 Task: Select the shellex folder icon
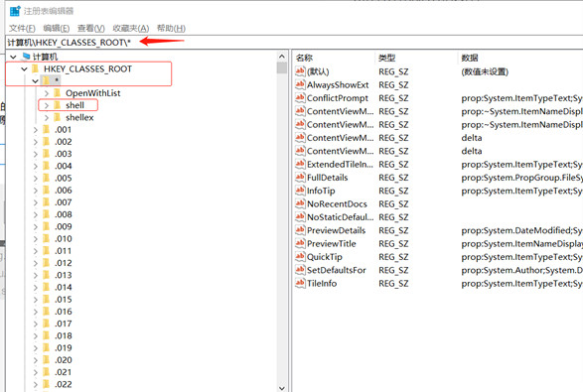click(x=58, y=117)
